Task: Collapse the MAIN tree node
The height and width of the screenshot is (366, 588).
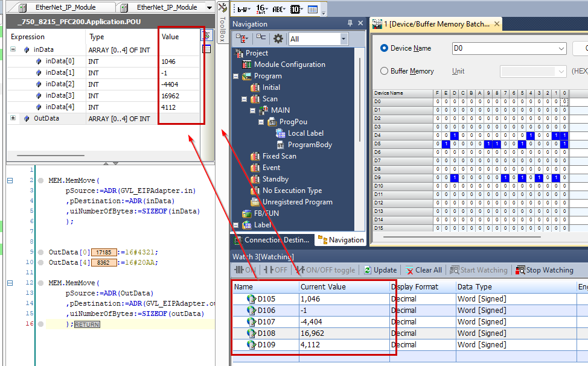Action: (252, 110)
